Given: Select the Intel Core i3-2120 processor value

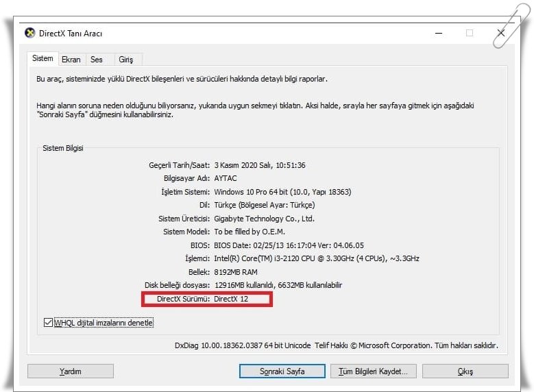Looking at the screenshot, I should (x=317, y=258).
